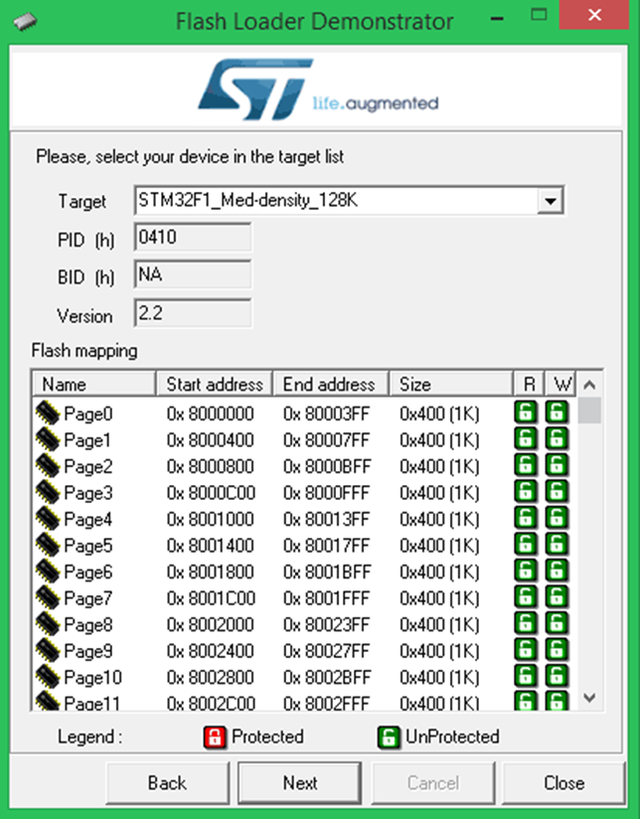Image resolution: width=640 pixels, height=819 pixels.
Task: Click the green UnProtected legend lock icon
Action: [x=389, y=737]
